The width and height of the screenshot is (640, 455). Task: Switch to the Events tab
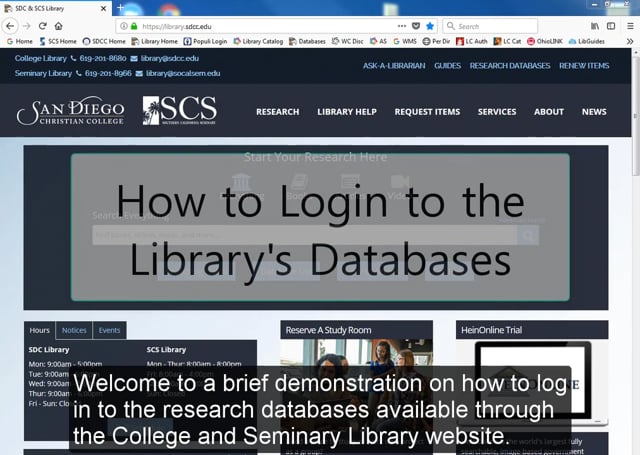pyautogui.click(x=109, y=331)
